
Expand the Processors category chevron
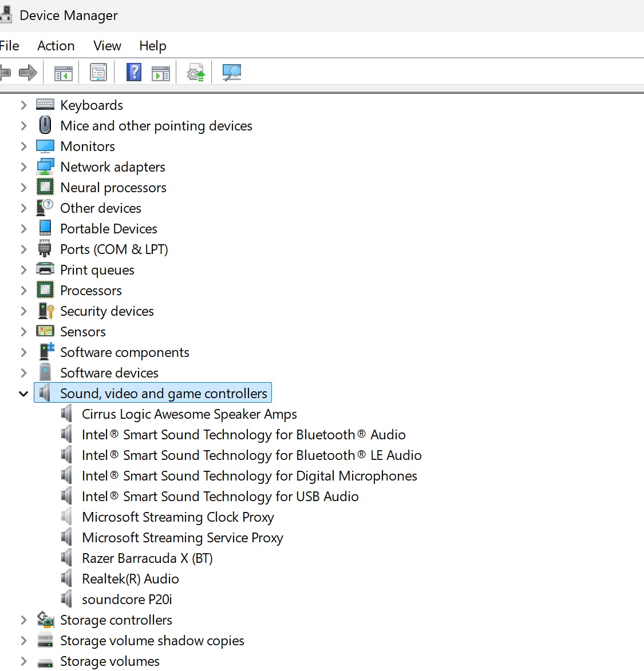(23, 290)
